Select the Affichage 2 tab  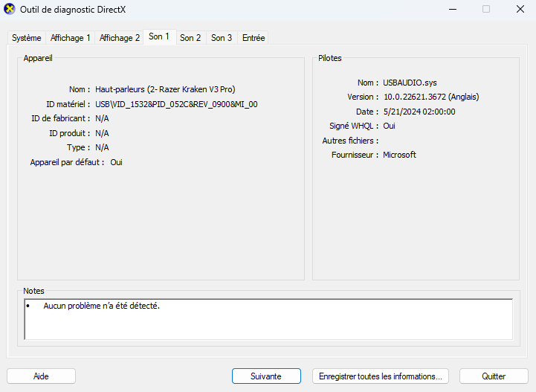click(x=120, y=38)
